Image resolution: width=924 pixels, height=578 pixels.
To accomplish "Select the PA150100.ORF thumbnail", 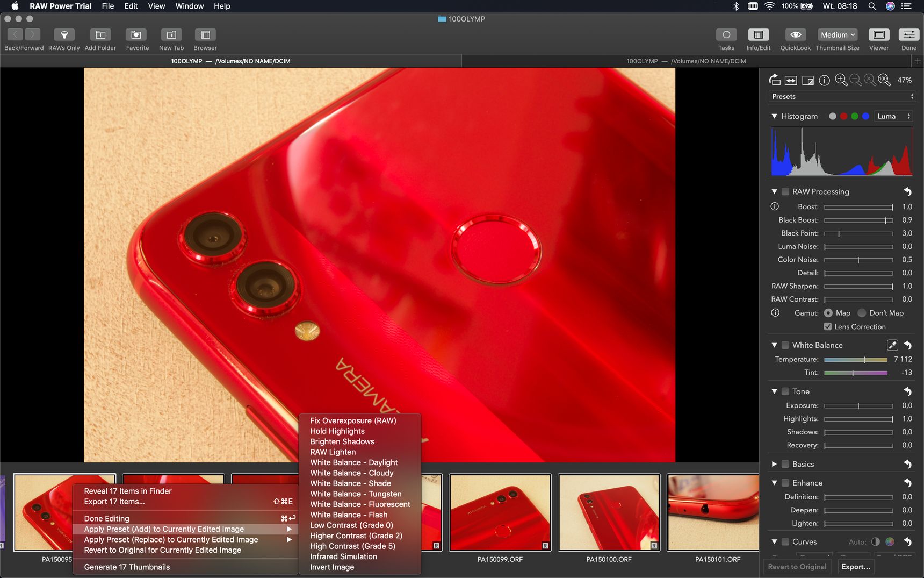I will pyautogui.click(x=609, y=512).
